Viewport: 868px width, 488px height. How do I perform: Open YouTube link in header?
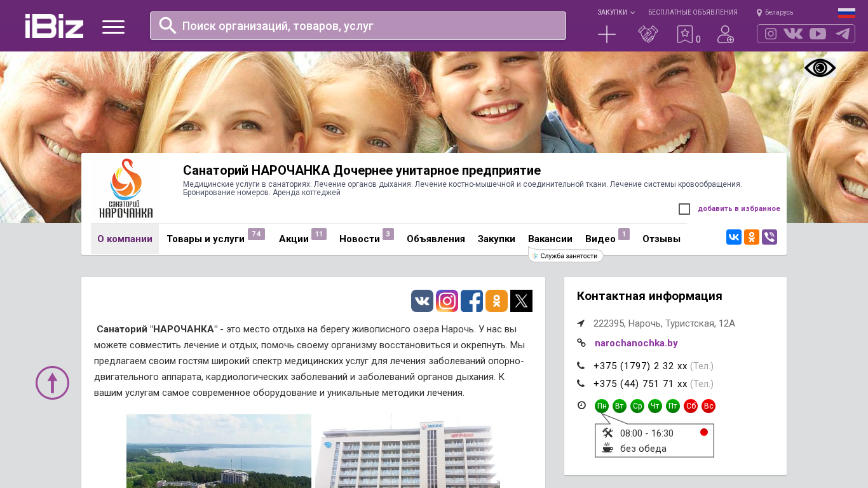818,34
